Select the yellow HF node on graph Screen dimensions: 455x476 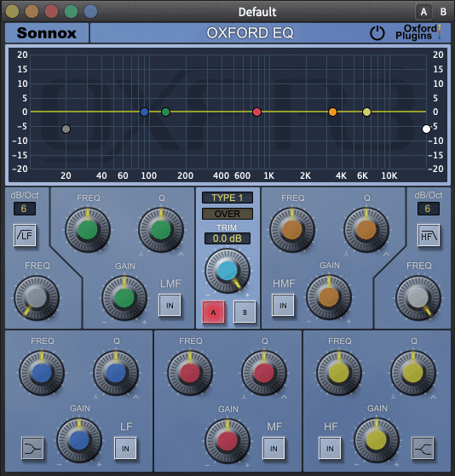click(366, 112)
